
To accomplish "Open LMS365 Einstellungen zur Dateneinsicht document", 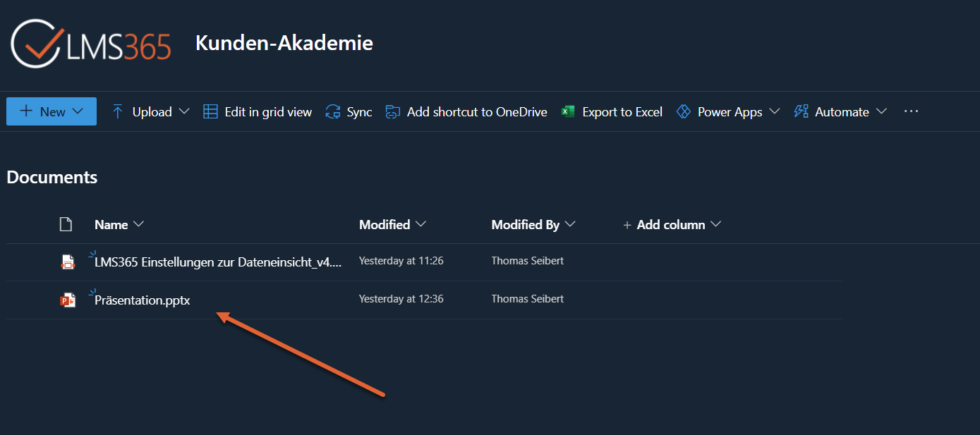I will click(x=218, y=262).
